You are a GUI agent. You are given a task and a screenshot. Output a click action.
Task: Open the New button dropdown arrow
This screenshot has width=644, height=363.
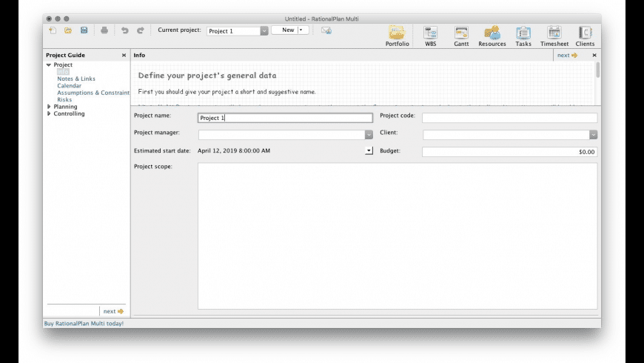pos(303,30)
